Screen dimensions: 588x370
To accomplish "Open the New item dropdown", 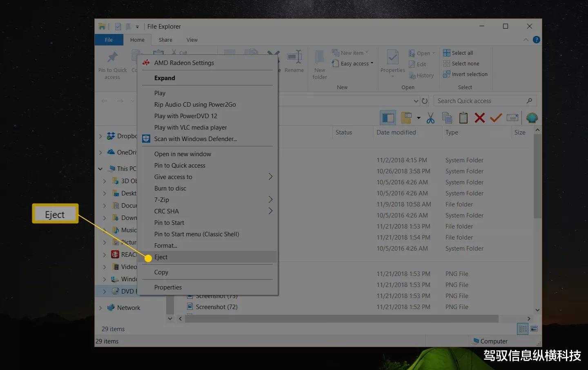I will point(350,53).
